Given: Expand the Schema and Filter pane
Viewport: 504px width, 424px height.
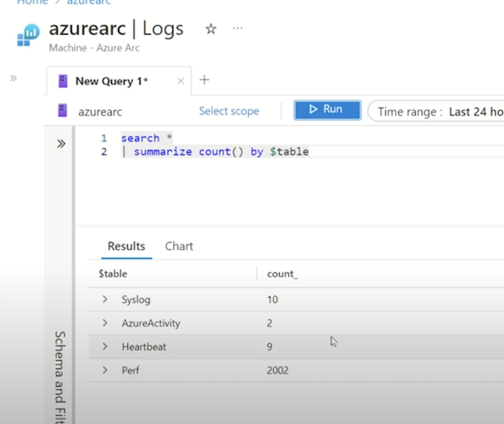Looking at the screenshot, I should pyautogui.click(x=61, y=143).
